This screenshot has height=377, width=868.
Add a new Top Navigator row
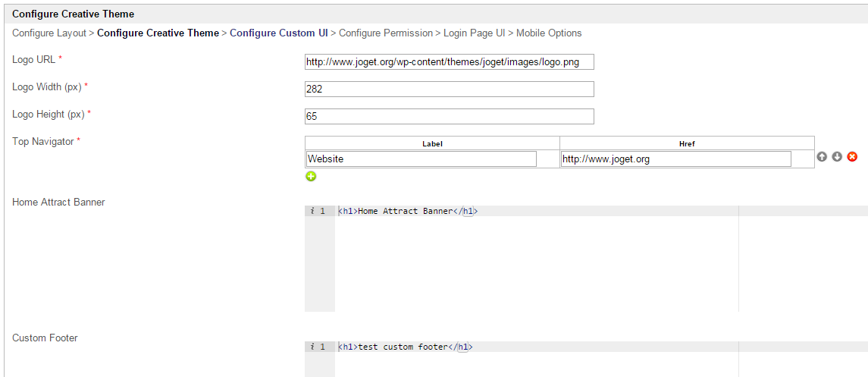click(x=311, y=176)
